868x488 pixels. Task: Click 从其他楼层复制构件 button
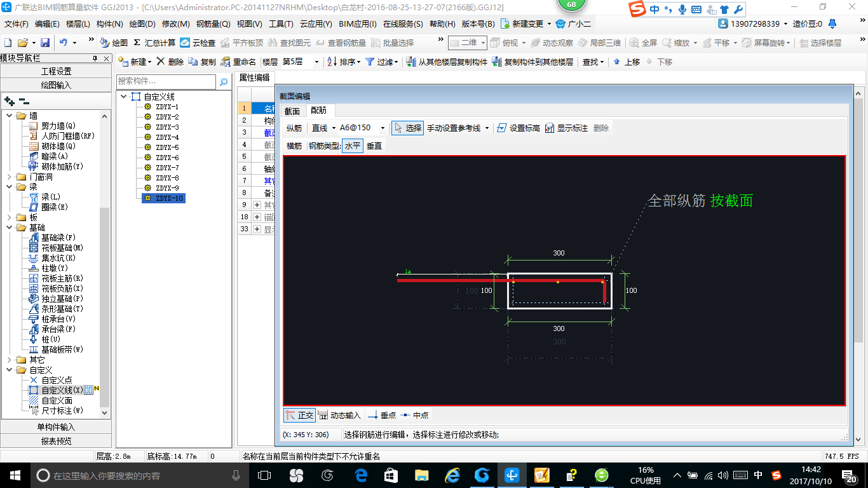coord(447,62)
